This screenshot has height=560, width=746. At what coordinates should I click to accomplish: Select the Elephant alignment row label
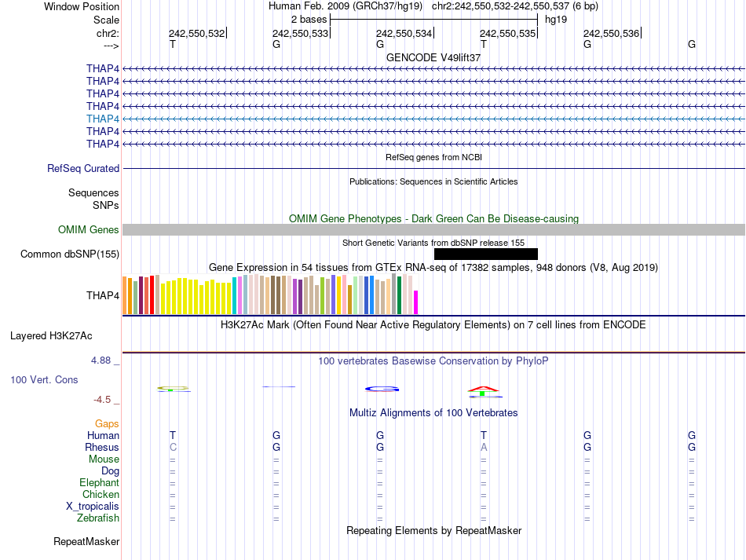tap(99, 483)
